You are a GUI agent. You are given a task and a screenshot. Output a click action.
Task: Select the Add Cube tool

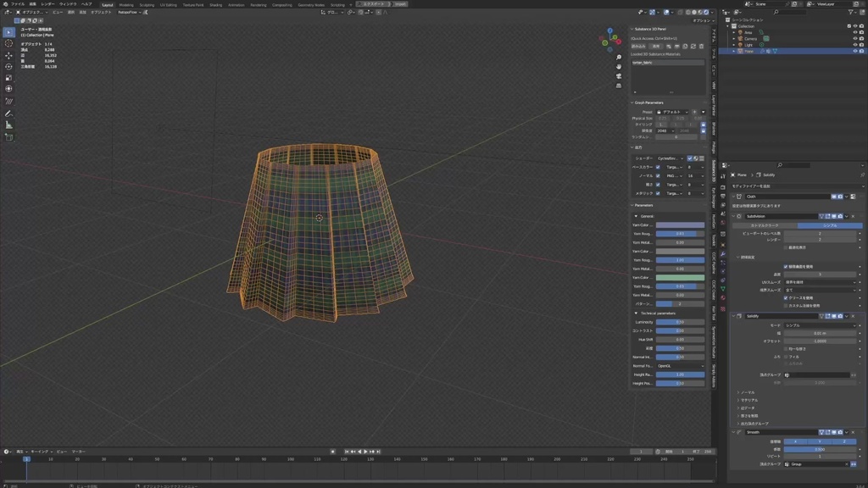tap(8, 137)
